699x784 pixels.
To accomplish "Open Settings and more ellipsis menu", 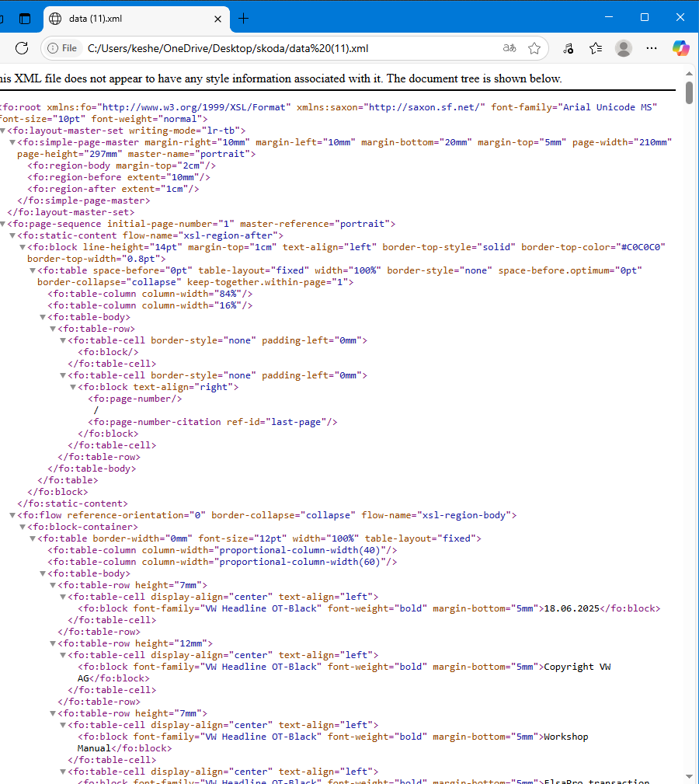I will [x=651, y=48].
